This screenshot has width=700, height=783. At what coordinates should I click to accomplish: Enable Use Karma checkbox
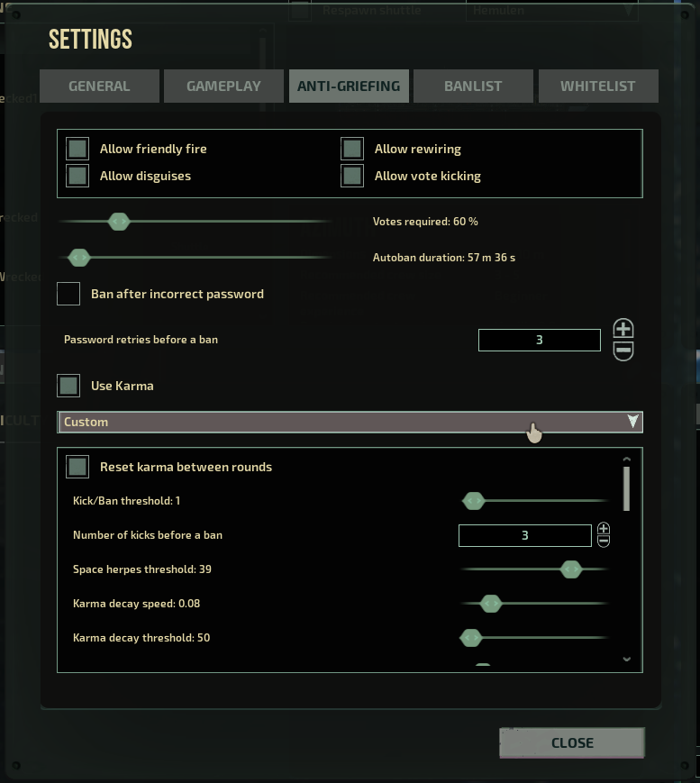click(69, 386)
